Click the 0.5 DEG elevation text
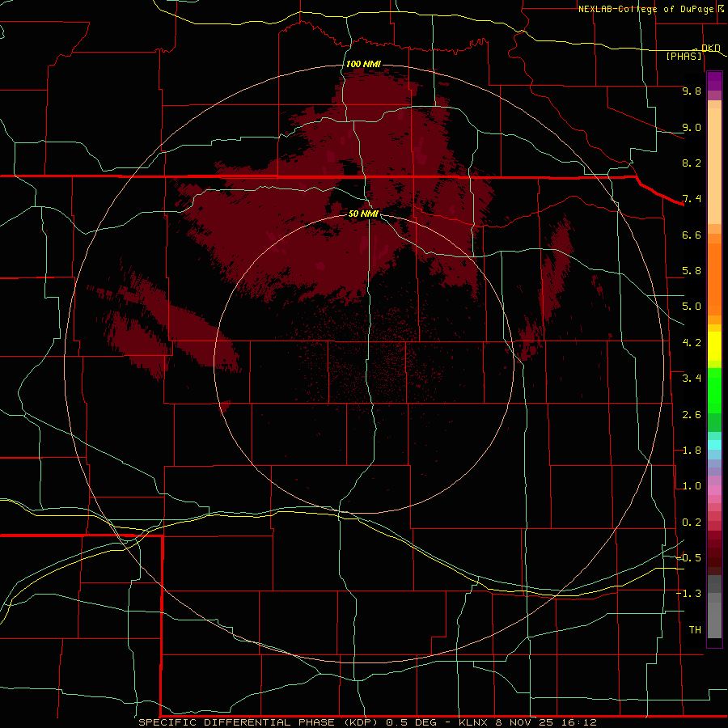 coord(411,722)
